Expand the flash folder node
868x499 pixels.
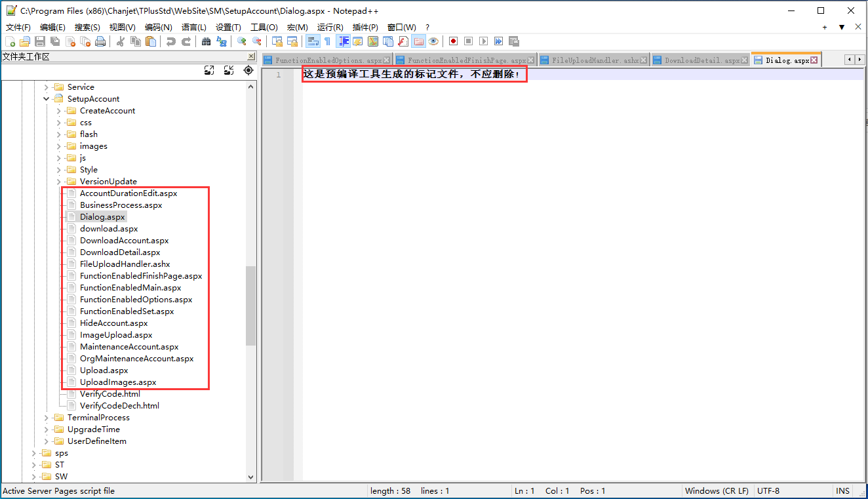(58, 134)
